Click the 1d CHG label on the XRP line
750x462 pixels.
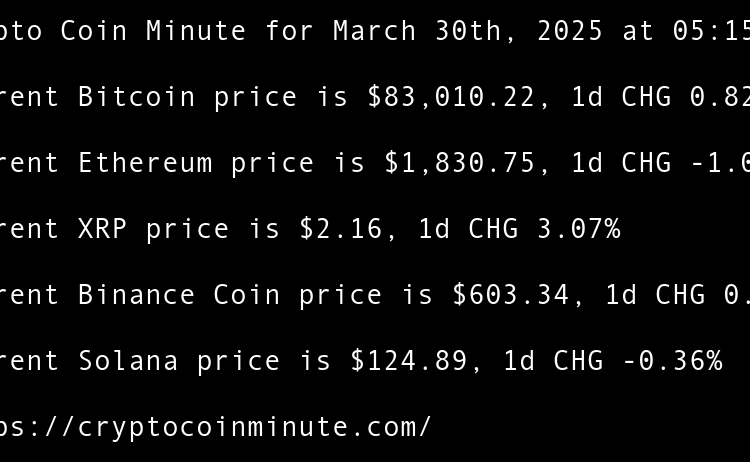pyautogui.click(x=468, y=229)
